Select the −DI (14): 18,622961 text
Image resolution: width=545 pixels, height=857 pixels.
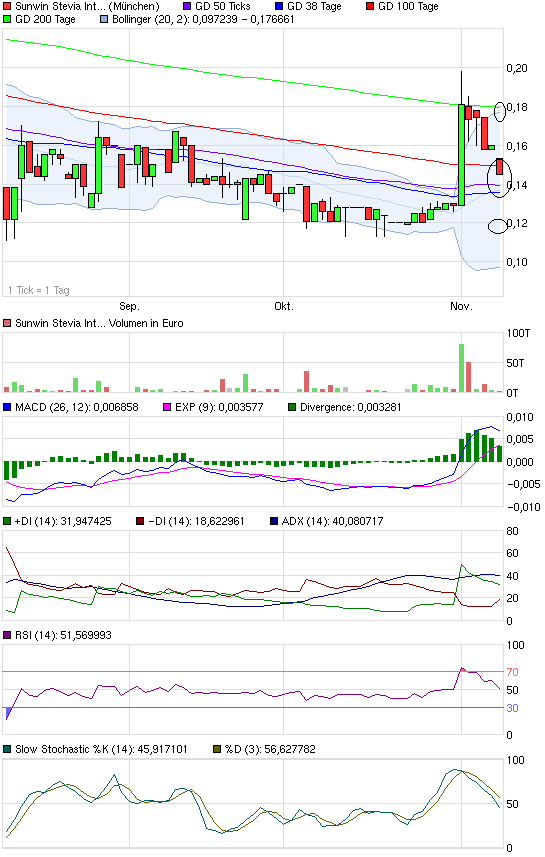pyautogui.click(x=197, y=522)
